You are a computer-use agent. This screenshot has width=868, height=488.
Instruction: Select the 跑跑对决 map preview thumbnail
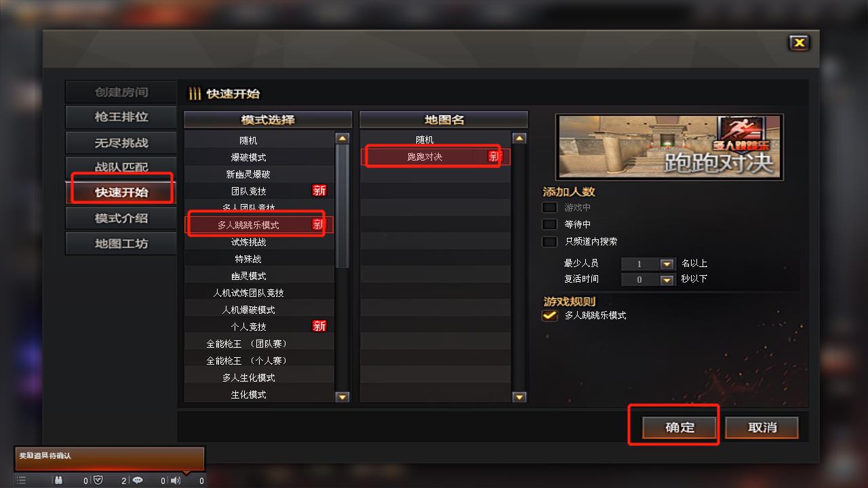tap(669, 147)
